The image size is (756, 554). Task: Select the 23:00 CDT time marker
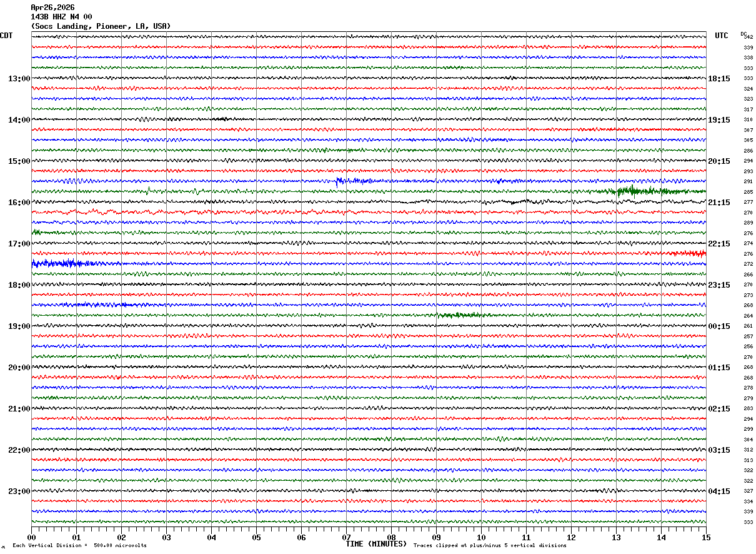[x=19, y=491]
